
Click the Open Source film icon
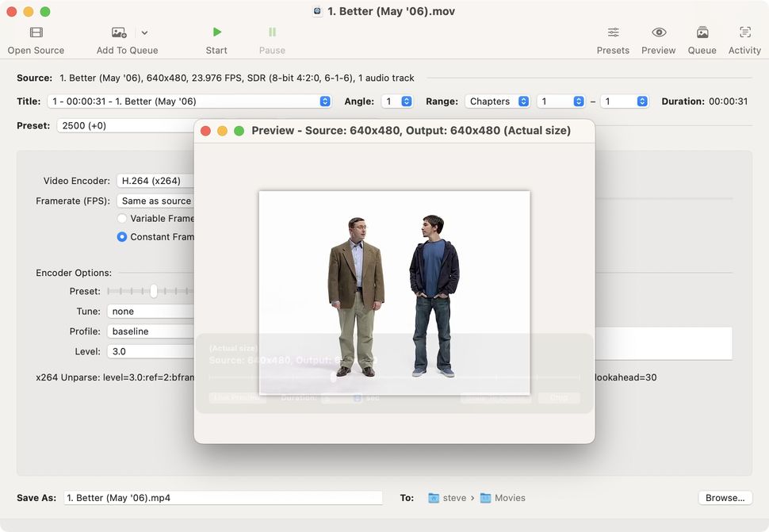point(36,33)
